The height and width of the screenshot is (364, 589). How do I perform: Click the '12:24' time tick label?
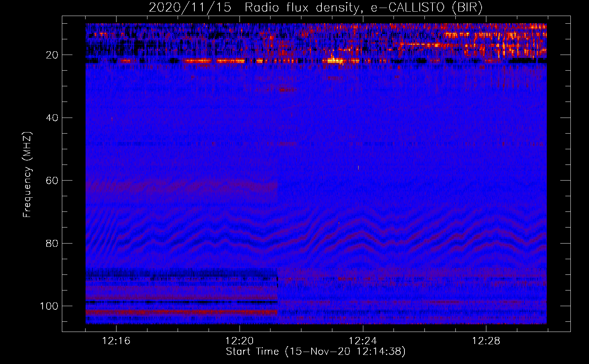tap(363, 341)
